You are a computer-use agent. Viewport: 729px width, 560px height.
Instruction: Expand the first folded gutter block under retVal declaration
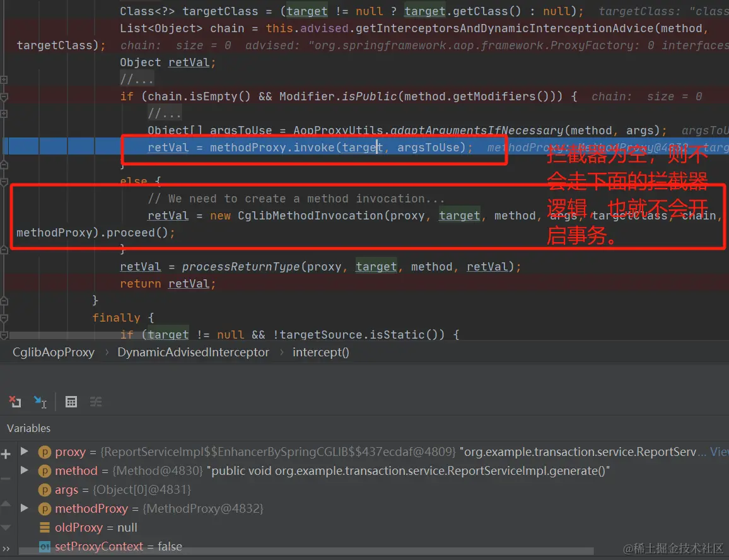4,79
